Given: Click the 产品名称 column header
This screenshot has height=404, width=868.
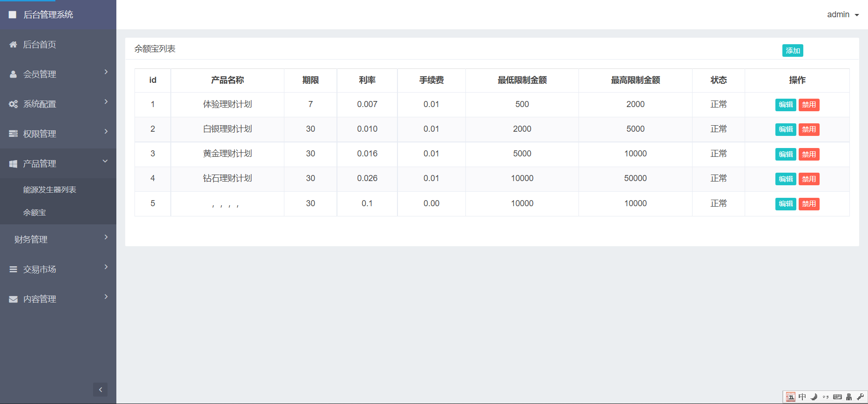Looking at the screenshot, I should 228,80.
